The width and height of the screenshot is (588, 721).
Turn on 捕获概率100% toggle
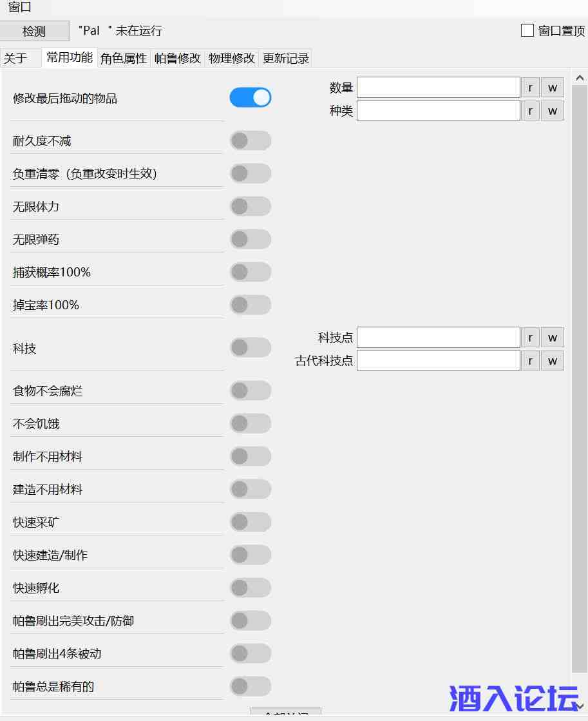251,273
